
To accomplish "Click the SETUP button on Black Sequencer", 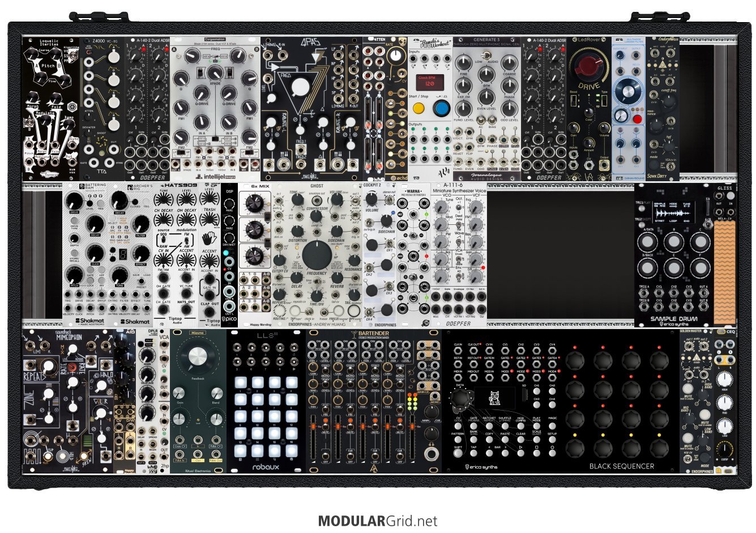I will coord(552,440).
